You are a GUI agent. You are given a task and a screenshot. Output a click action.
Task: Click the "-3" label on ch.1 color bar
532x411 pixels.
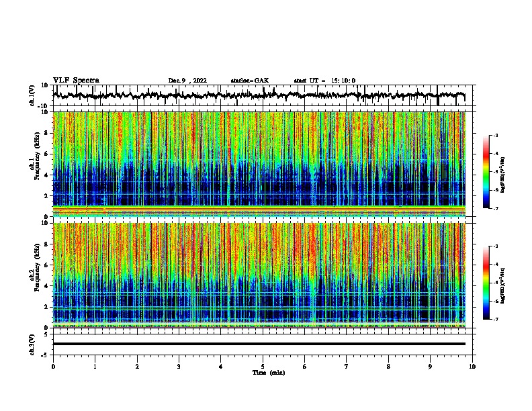tap(495, 135)
